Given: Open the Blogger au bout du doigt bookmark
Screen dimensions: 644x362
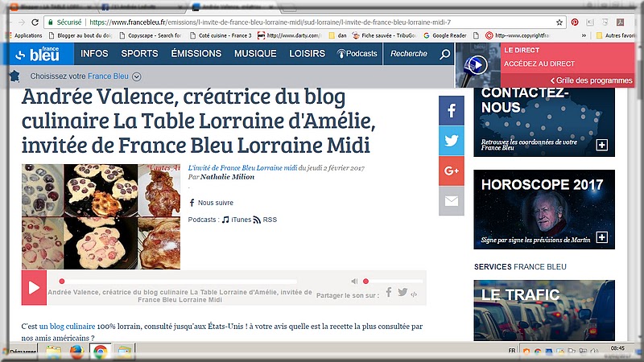Looking at the screenshot, I should pyautogui.click(x=80, y=35).
